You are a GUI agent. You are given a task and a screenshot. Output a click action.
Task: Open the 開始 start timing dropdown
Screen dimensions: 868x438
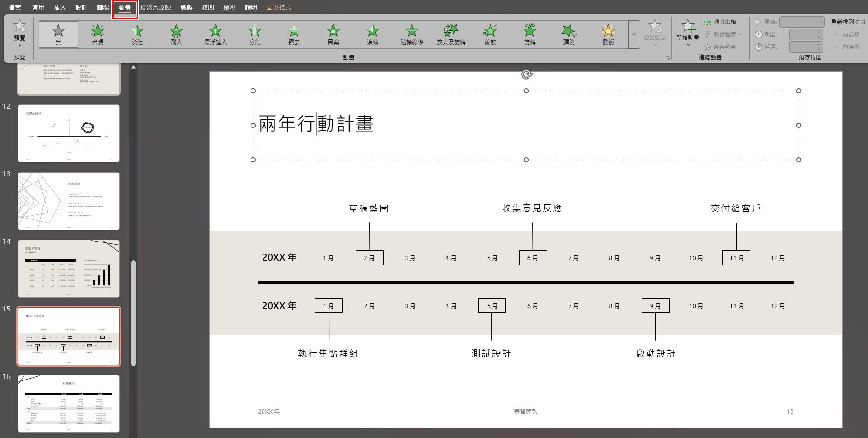pyautogui.click(x=802, y=22)
